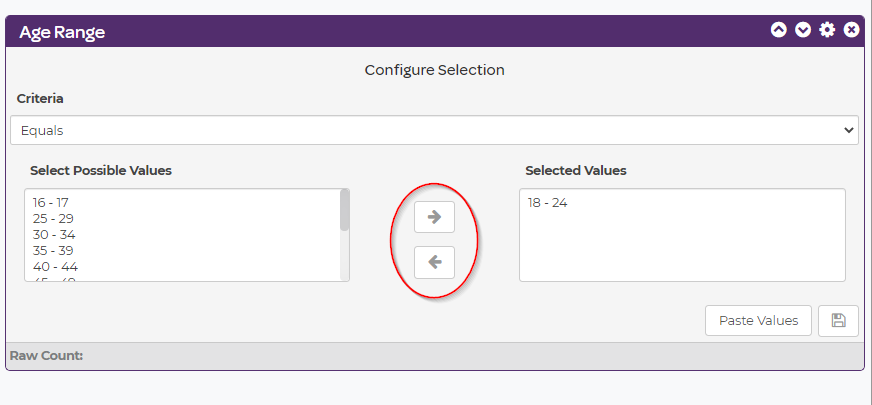Select 18 - 24 in Selected Values

547,203
